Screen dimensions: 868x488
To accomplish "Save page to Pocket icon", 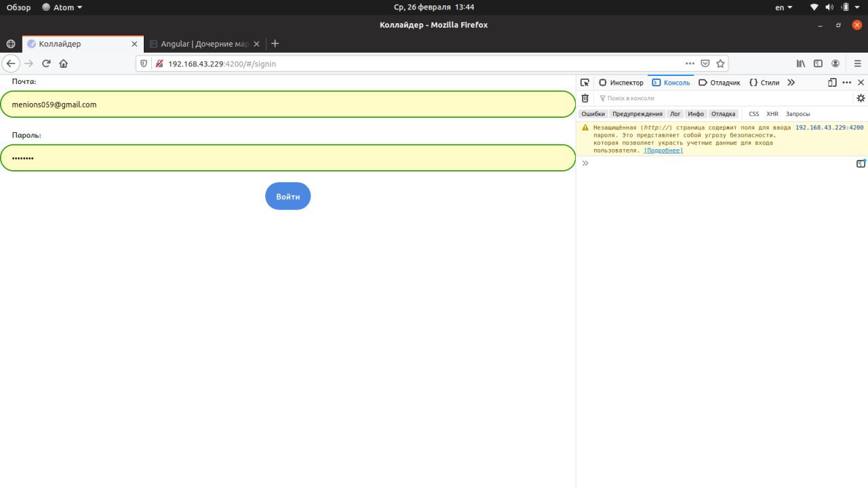I will pos(705,64).
